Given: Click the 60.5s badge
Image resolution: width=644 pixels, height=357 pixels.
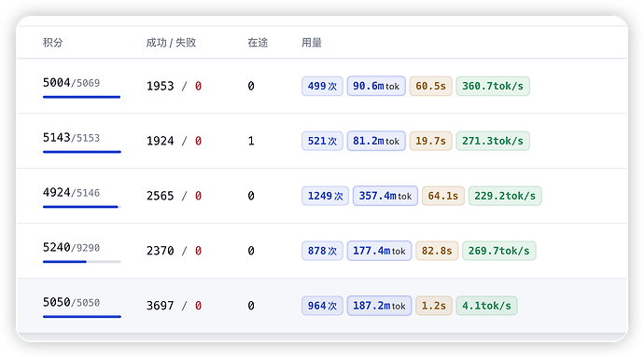Looking at the screenshot, I should [x=431, y=86].
